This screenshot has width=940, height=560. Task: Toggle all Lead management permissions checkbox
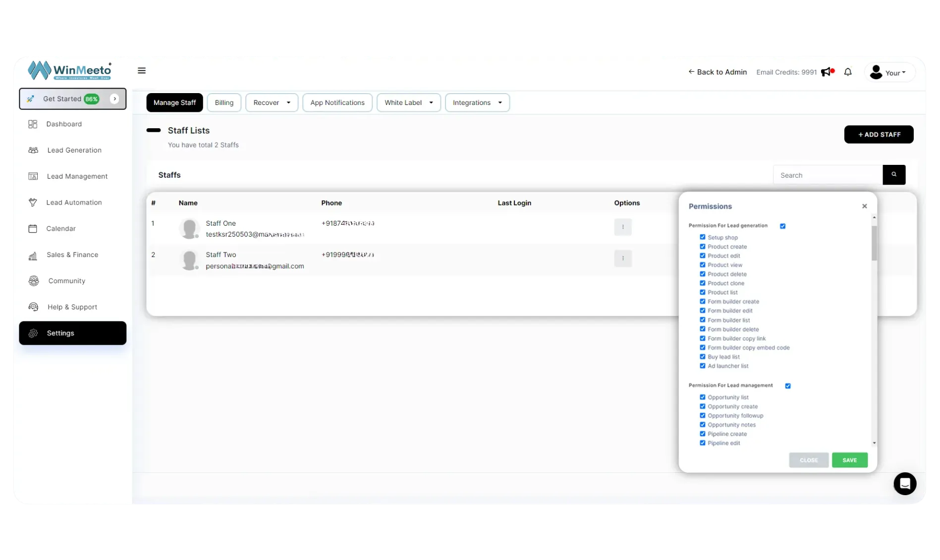pos(788,386)
